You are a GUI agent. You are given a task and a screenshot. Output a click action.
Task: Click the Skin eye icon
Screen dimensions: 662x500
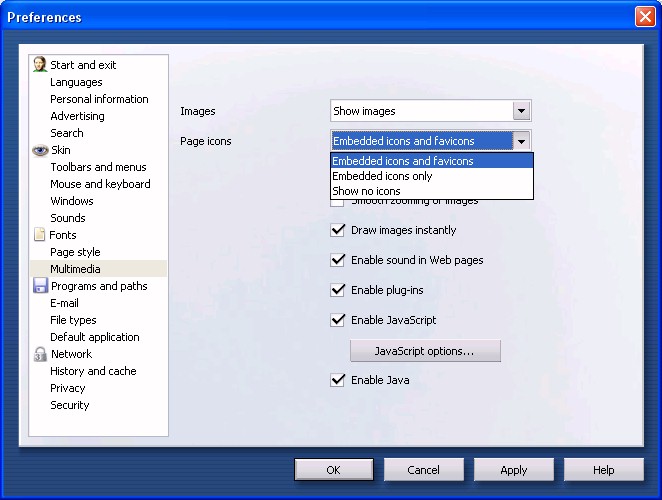40,150
